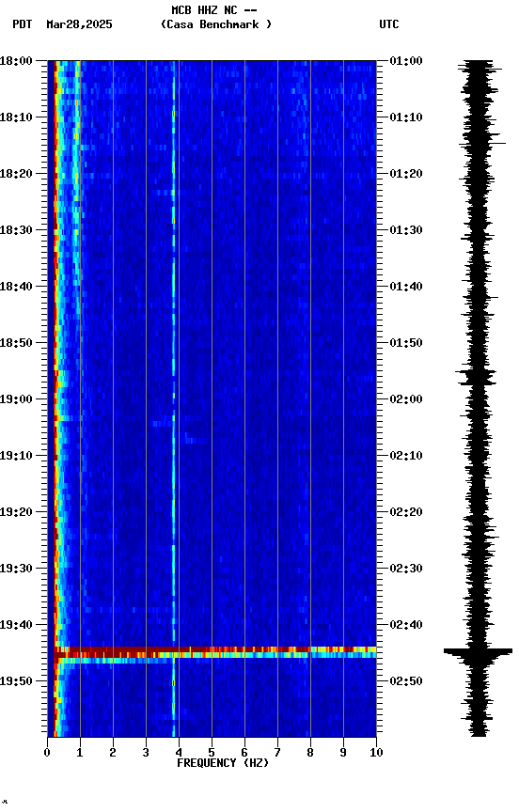Select the 18:30 PDT time label
The width and height of the screenshot is (519, 812).
[x=16, y=230]
